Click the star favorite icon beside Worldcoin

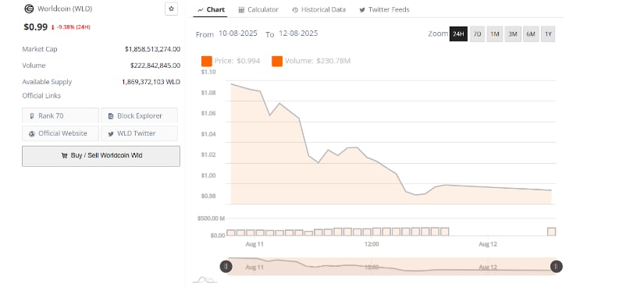(171, 9)
